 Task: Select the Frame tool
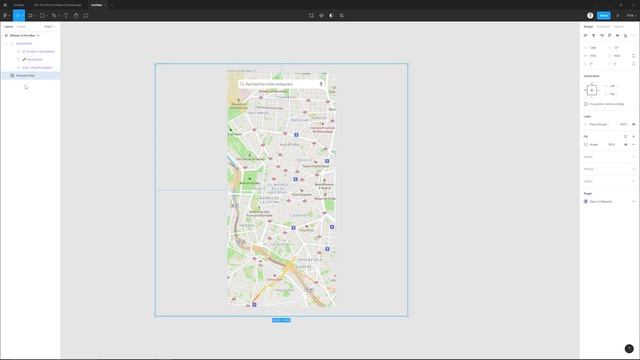pos(30,16)
